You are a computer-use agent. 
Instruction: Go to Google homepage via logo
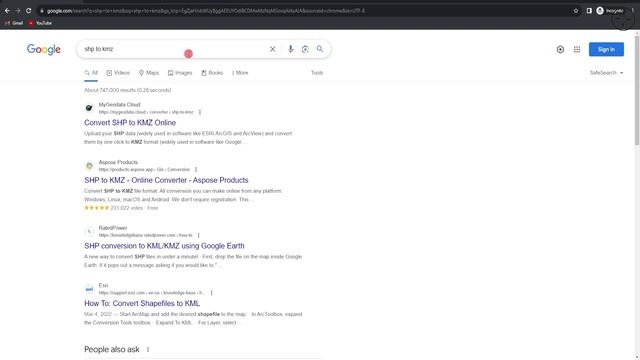click(x=44, y=49)
